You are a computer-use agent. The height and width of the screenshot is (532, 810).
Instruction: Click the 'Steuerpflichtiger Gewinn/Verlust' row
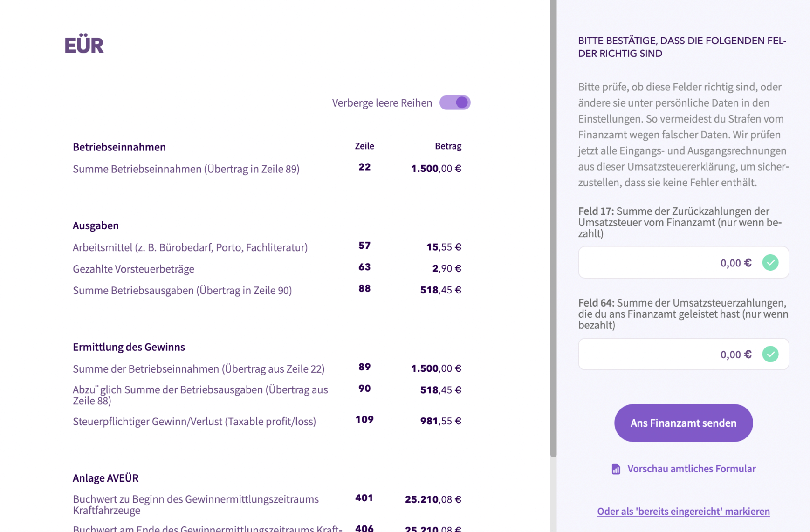coord(194,422)
